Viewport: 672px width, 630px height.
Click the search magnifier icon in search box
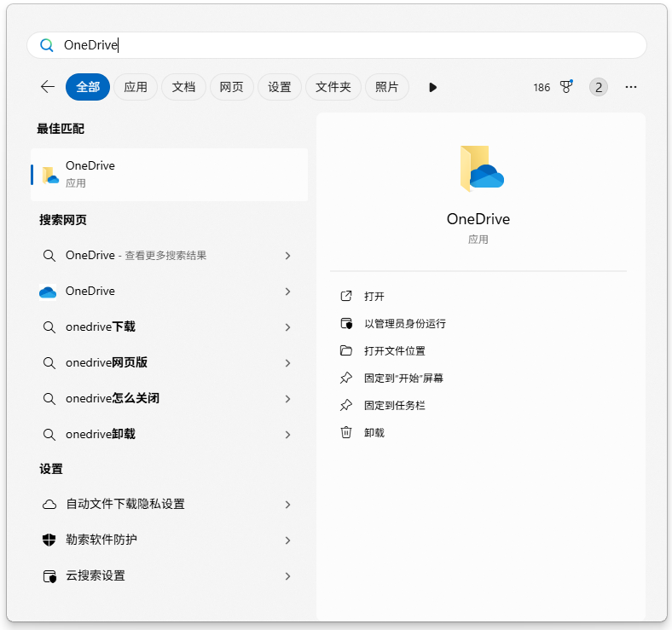[47, 45]
